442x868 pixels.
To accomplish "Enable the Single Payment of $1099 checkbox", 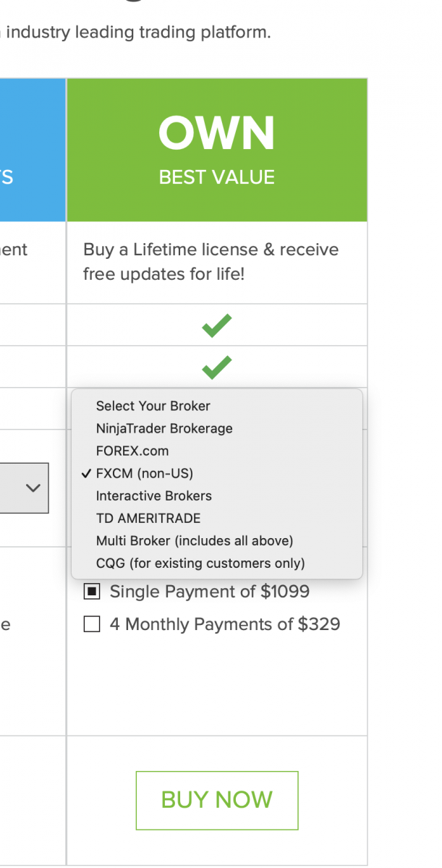I will point(92,592).
